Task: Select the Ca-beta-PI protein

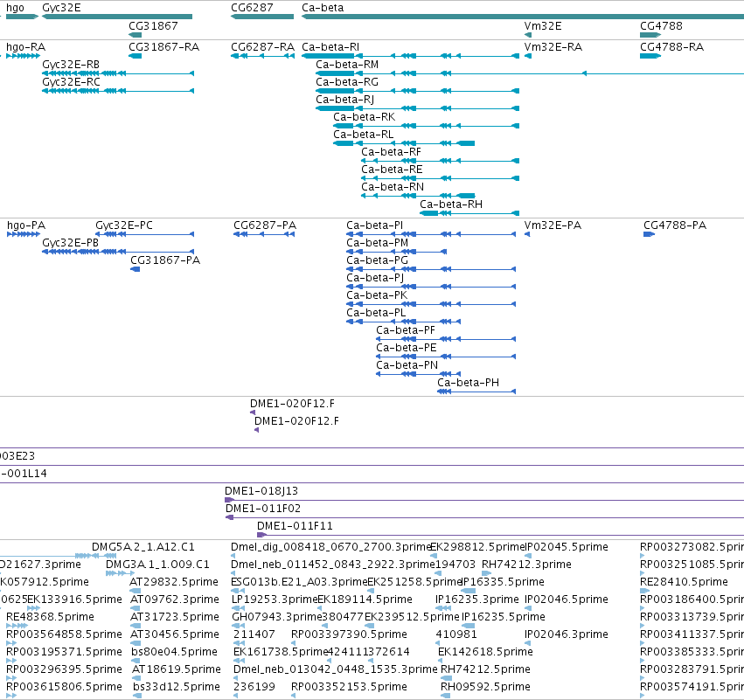Action: pos(431,234)
